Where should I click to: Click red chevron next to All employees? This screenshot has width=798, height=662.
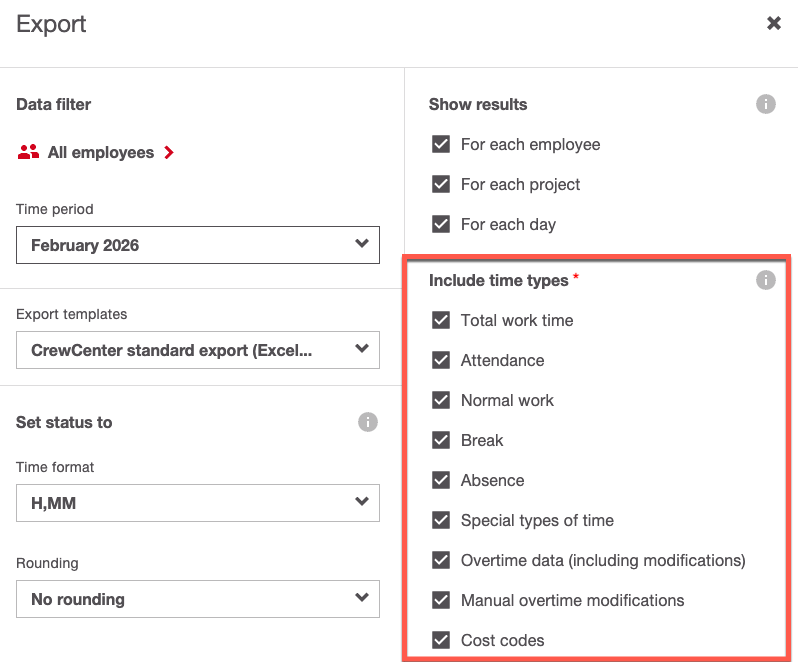click(x=169, y=153)
